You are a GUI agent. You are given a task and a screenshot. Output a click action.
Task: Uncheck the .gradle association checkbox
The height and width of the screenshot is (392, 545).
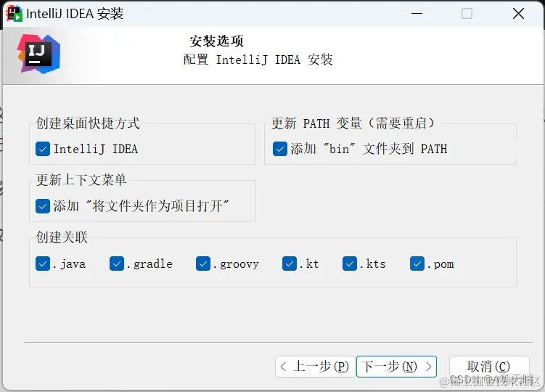[117, 264]
